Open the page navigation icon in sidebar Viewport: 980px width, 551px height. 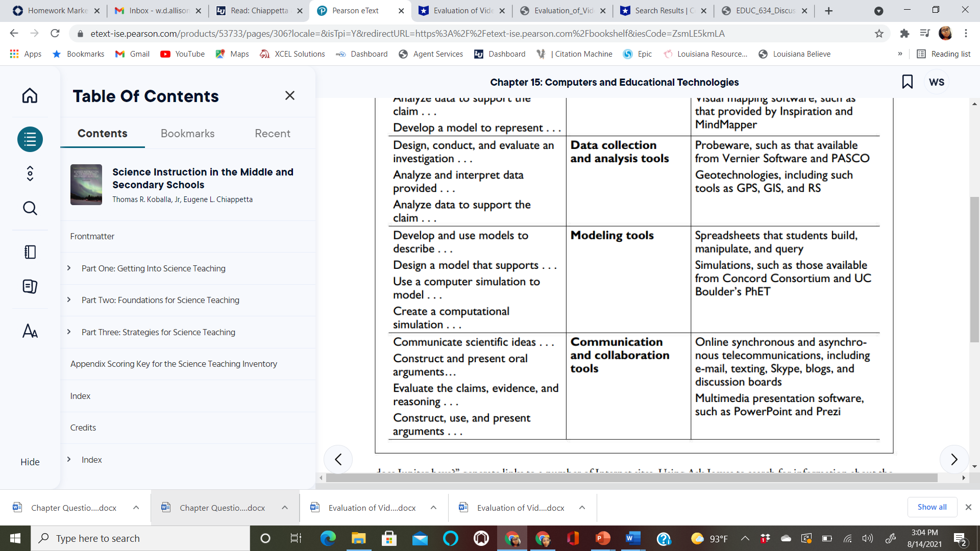click(x=30, y=173)
